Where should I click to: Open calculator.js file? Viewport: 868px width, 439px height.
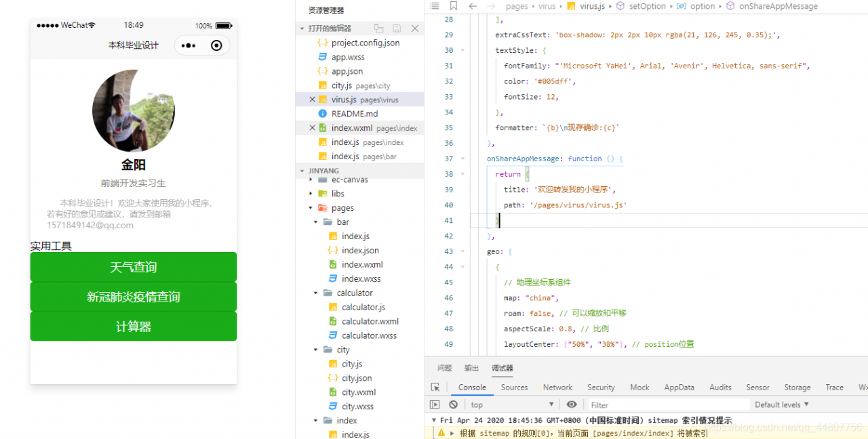click(363, 308)
